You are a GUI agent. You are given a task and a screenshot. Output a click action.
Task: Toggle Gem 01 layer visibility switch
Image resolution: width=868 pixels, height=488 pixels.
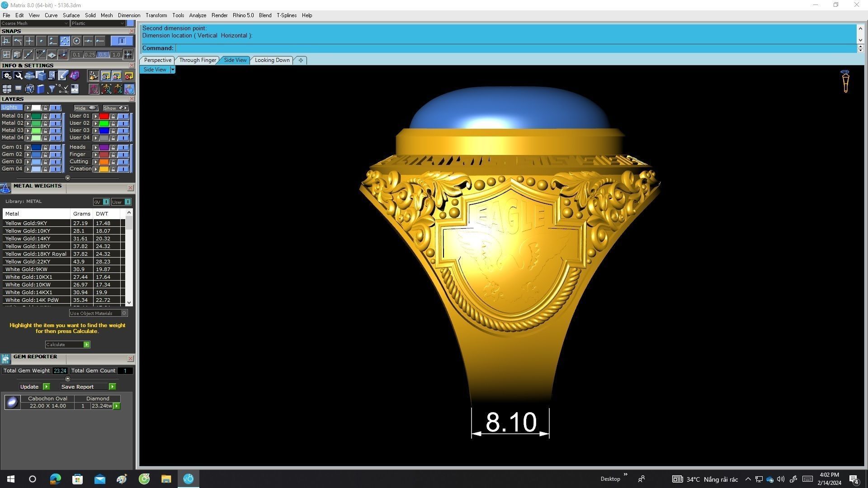click(x=55, y=147)
